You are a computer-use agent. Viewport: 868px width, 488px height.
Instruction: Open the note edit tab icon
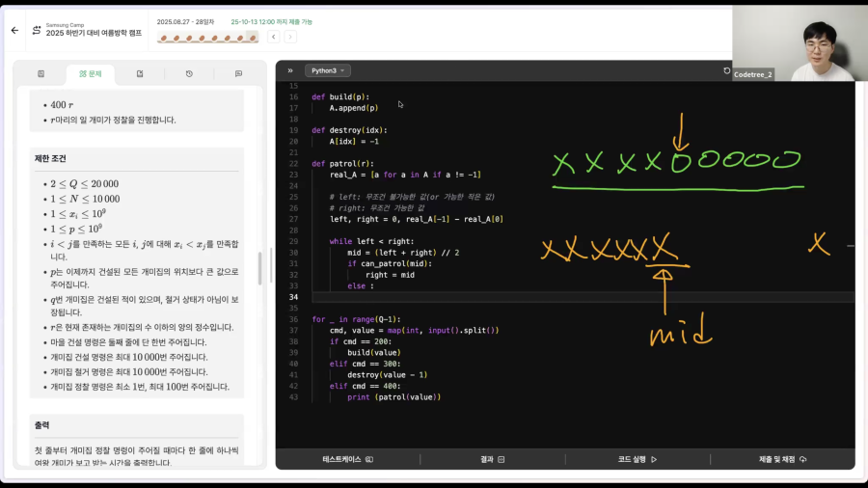[140, 73]
